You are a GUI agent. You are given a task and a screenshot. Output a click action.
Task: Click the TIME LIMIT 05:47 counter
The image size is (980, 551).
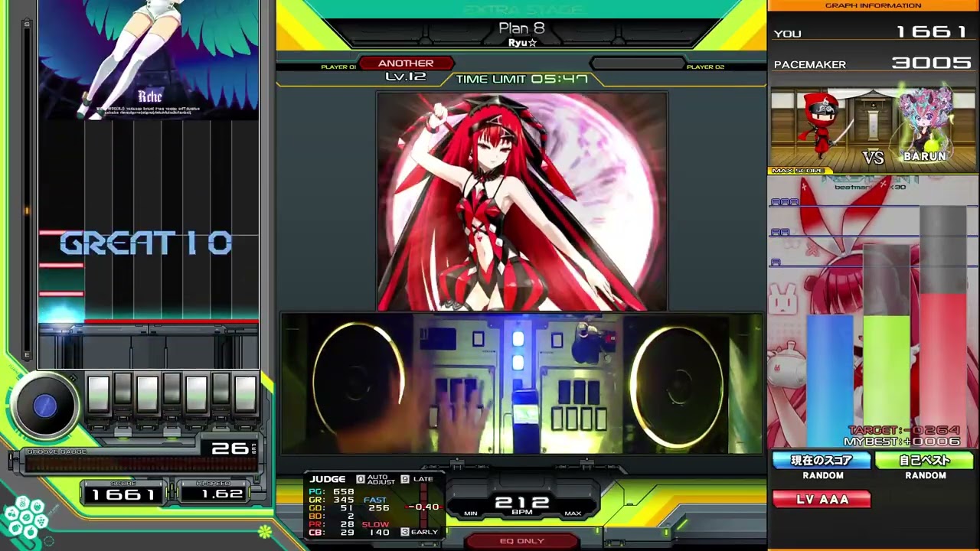click(x=521, y=79)
